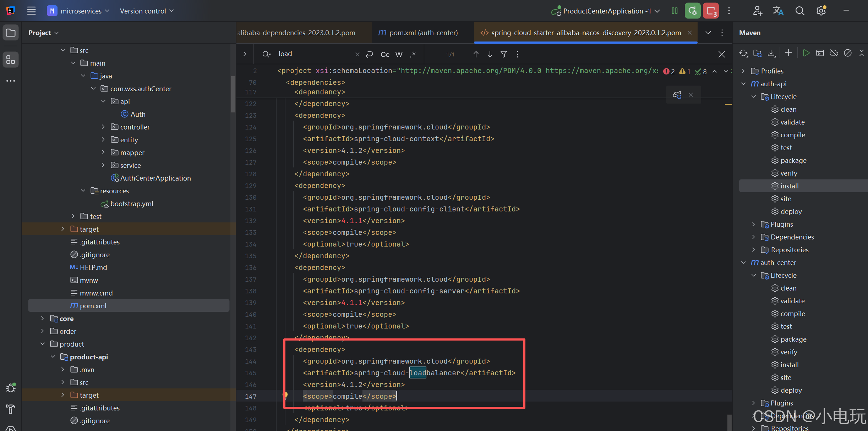Run Maven build with the green play icon
This screenshot has height=431, width=868.
tap(806, 53)
